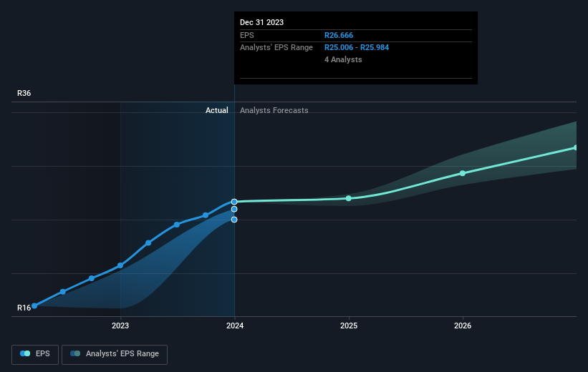Click the '4 Analysts' tooltip text
The height and width of the screenshot is (372, 588).
pyautogui.click(x=343, y=59)
